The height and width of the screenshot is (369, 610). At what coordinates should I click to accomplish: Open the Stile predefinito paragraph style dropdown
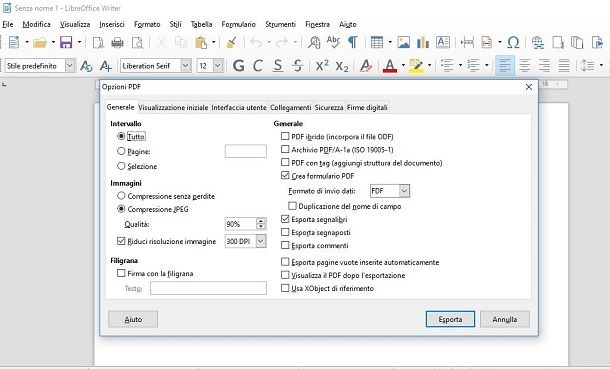(x=70, y=66)
